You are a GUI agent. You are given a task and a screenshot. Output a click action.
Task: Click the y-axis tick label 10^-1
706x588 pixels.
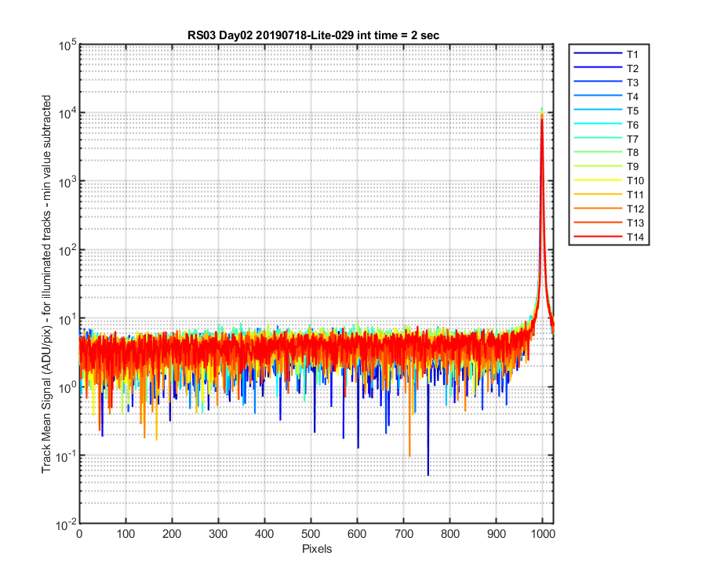(66, 457)
